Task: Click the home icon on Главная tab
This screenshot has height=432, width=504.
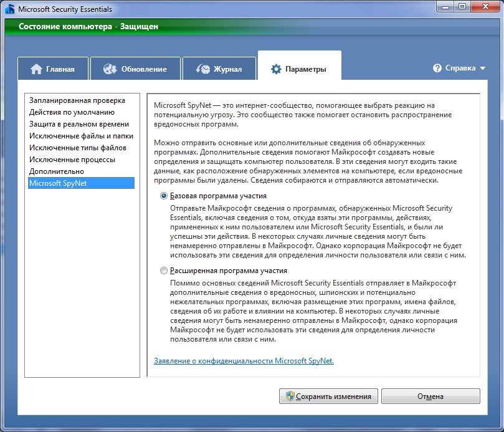Action: tap(36, 69)
